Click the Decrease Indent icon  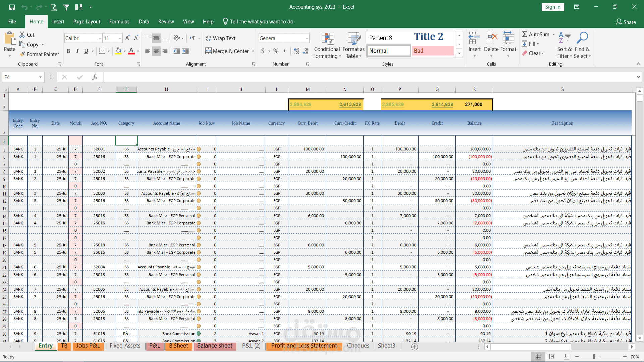pyautogui.click(x=177, y=51)
